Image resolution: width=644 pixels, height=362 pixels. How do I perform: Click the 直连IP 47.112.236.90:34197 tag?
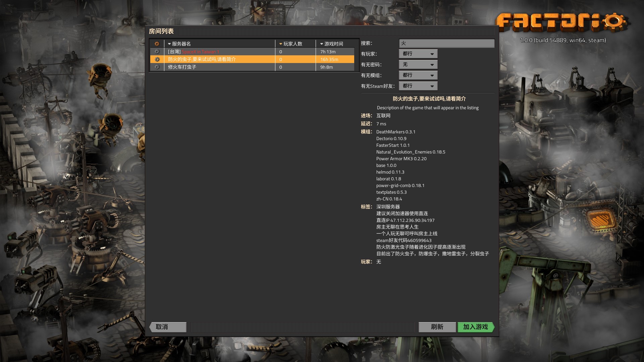click(405, 220)
